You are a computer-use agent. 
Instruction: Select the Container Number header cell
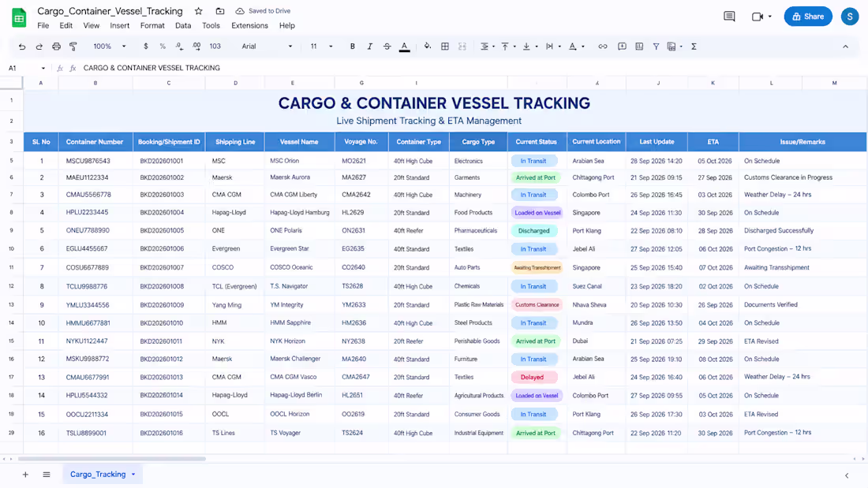95,142
